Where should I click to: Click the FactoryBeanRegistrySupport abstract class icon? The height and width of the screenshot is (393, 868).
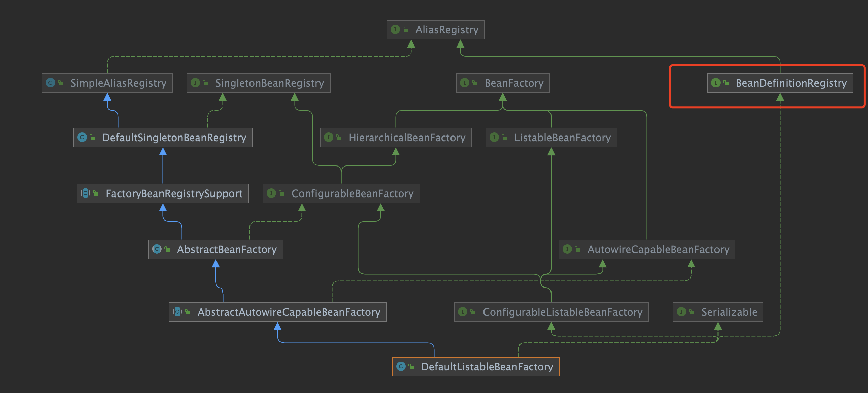coord(86,193)
